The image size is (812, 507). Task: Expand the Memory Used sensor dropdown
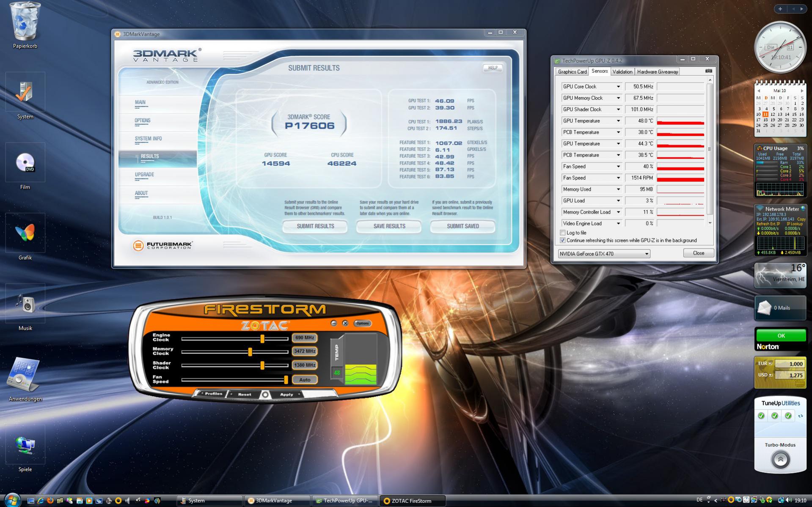tap(618, 189)
